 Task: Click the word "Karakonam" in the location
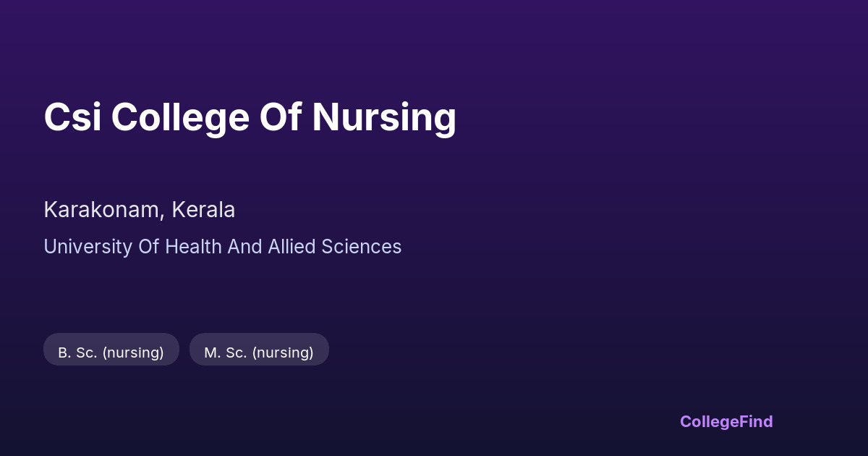(101, 210)
